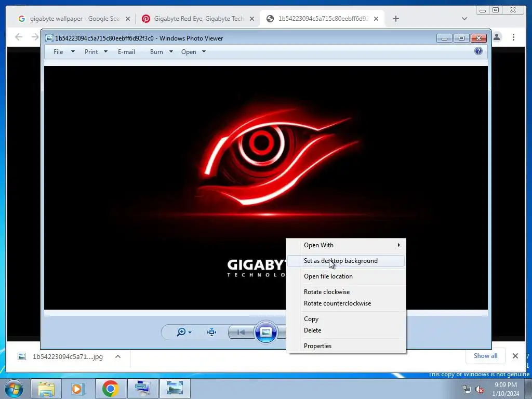
Task: Open the Open menu in Photo Viewer
Action: 189,52
